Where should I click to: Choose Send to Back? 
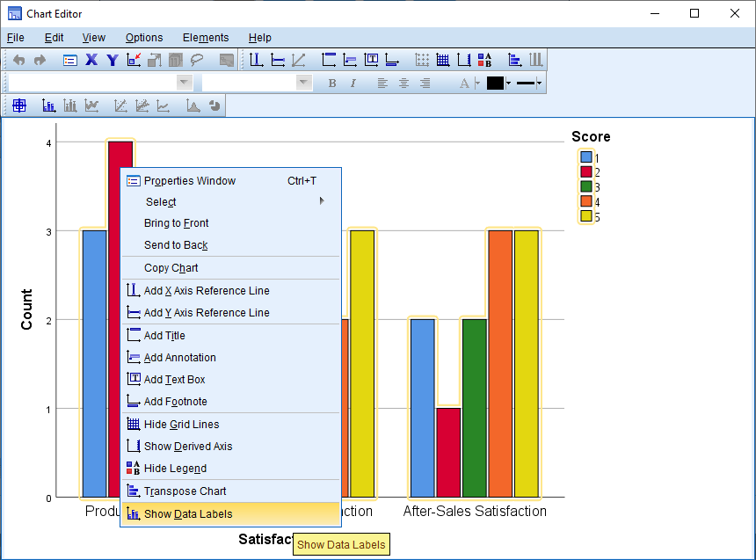[230, 245]
